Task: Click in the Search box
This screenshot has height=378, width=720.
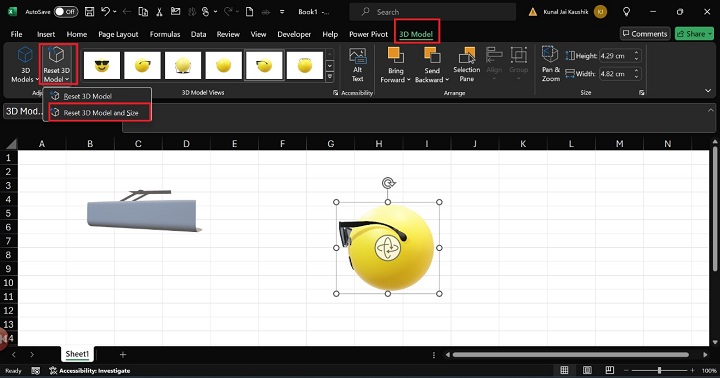Action: 433,12
